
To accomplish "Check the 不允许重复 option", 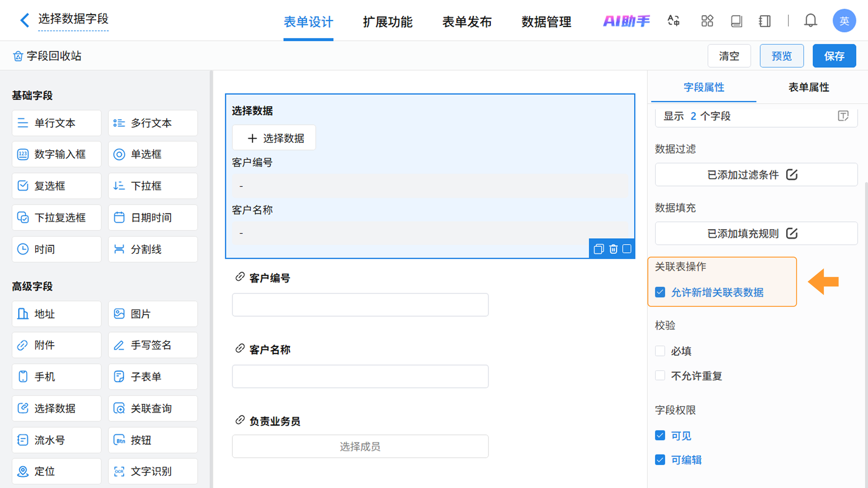I will 660,375.
